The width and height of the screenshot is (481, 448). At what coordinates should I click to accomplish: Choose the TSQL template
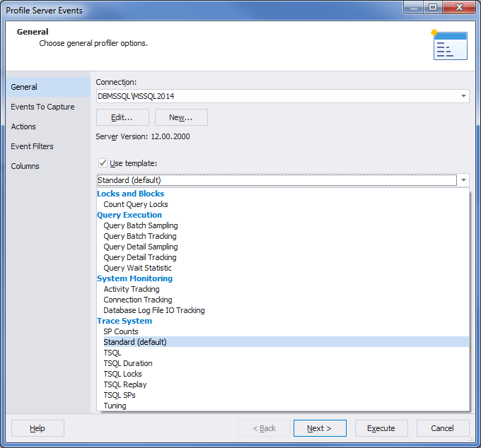pos(283,353)
